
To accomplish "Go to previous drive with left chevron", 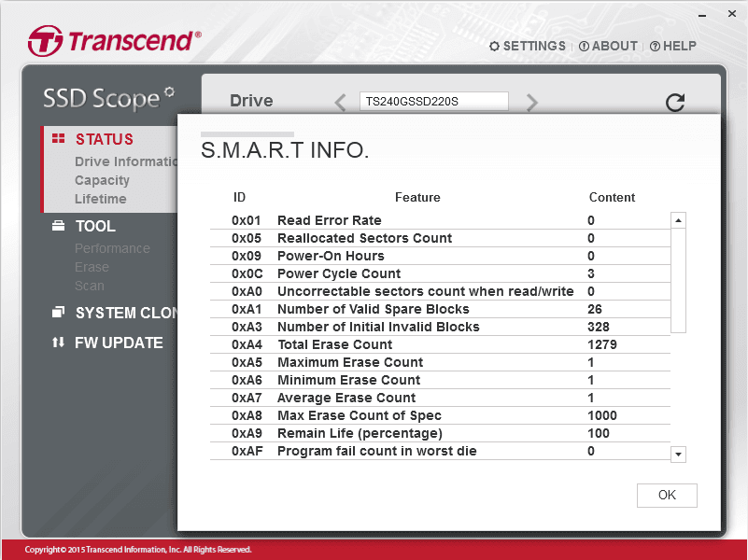I will pos(340,102).
